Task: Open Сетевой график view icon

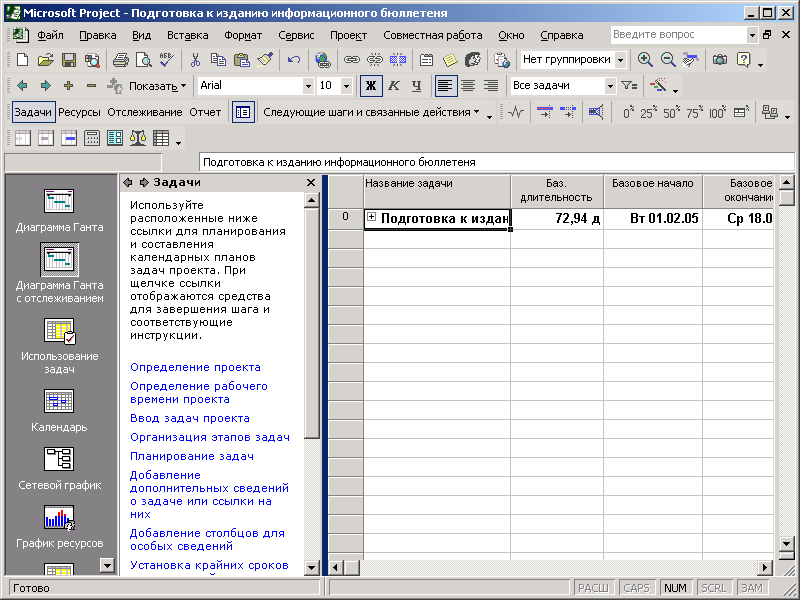Action: tap(59, 469)
